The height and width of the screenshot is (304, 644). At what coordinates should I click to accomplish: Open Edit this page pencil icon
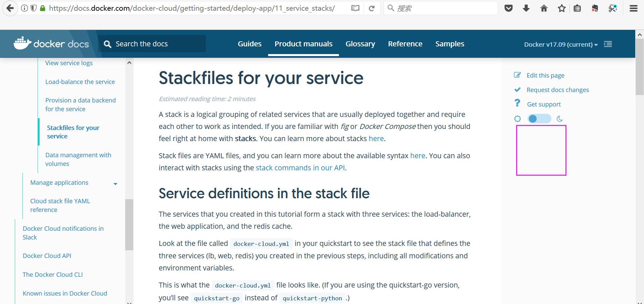517,75
